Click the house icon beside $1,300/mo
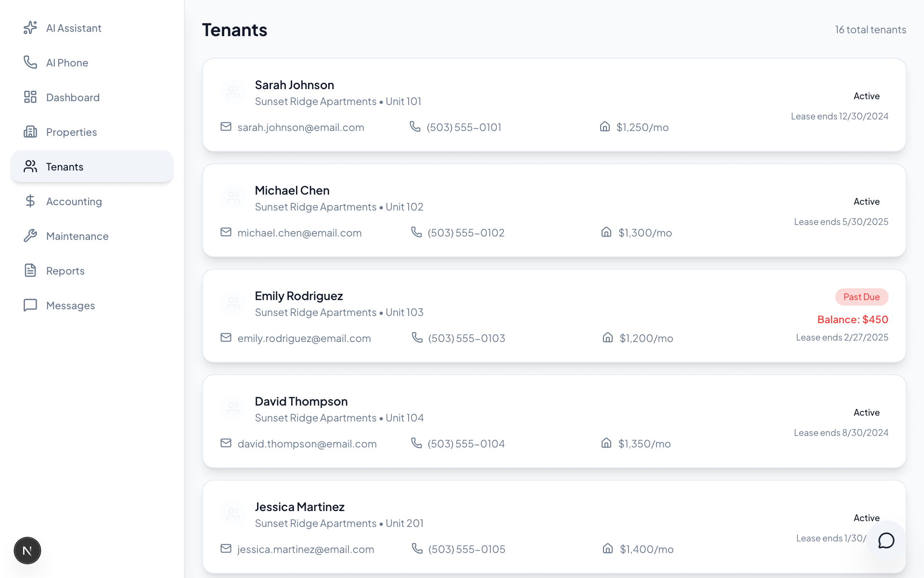The height and width of the screenshot is (578, 924). tap(606, 232)
